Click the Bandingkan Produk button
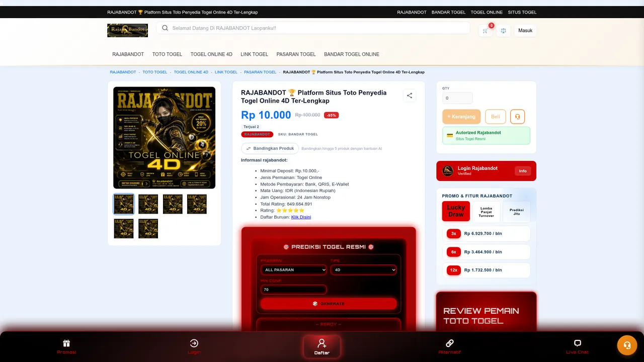The width and height of the screenshot is (644, 362). 270,148
